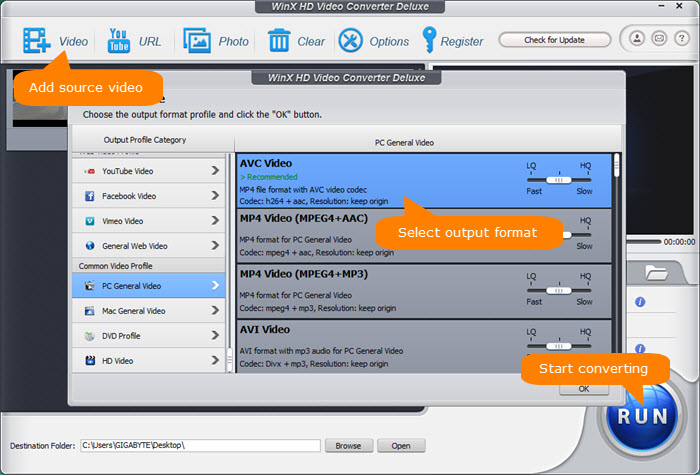Viewport: 700px width, 475px height.
Task: Click the URL label in toolbar
Action: [150, 42]
